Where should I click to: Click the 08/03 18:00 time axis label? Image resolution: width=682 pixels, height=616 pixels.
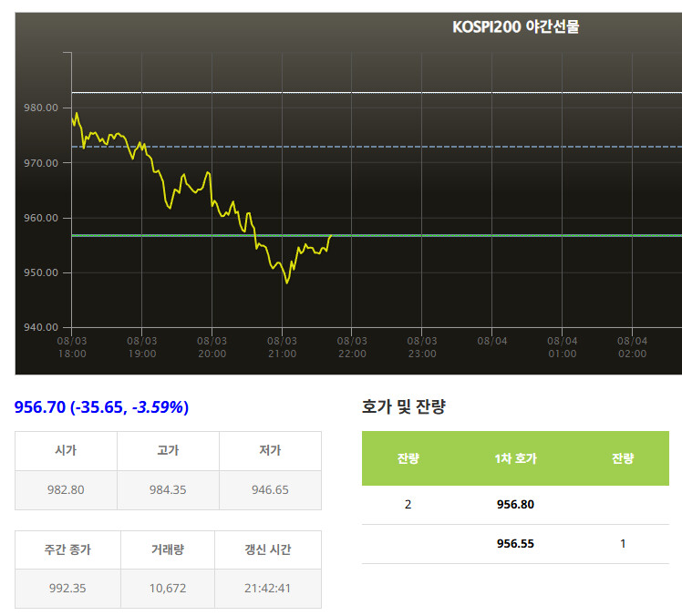point(72,347)
